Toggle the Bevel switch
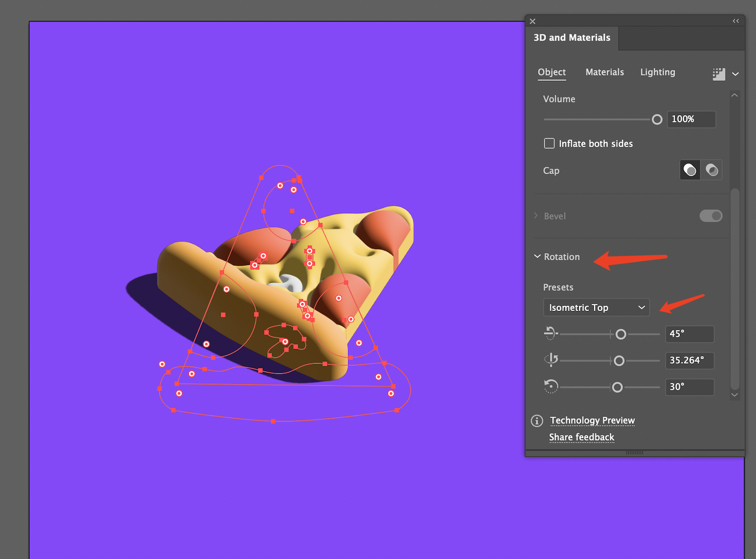Image resolution: width=756 pixels, height=559 pixels. (710, 216)
